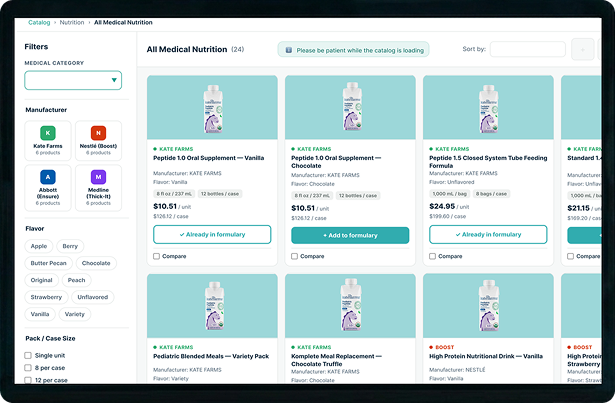
Task: Open Komplete Meal Replacement Chocolate Truffle title
Action: pos(337,360)
